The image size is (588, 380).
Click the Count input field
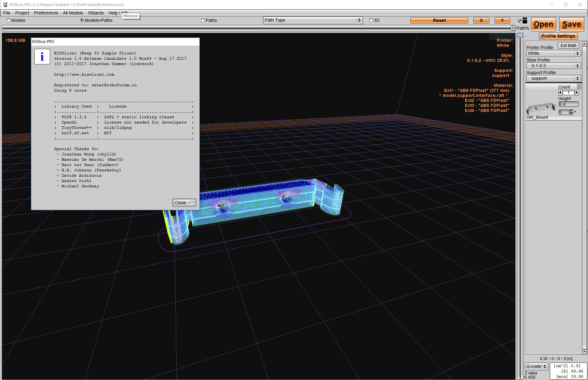coord(568,93)
